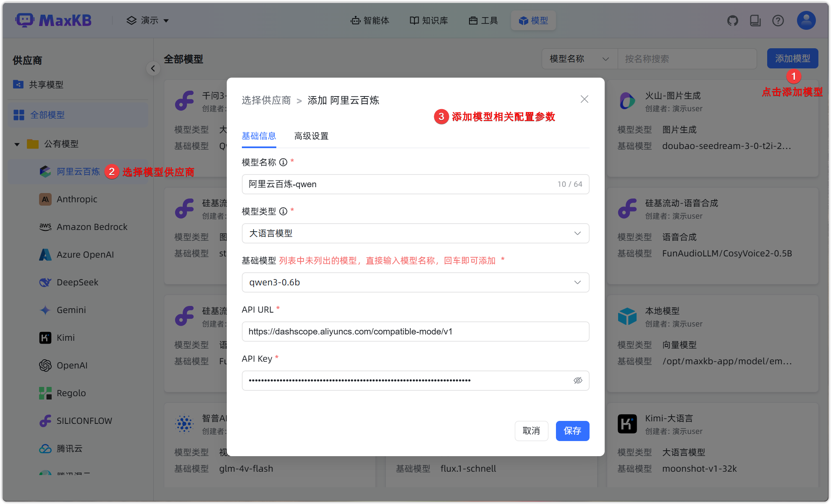Switch to the 高级设置 tab

coord(311,136)
